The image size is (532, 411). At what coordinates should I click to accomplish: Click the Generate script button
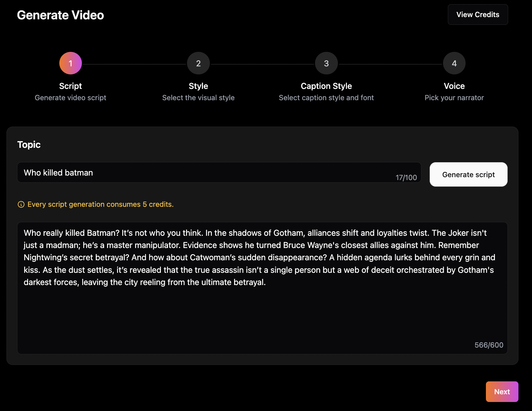[x=468, y=174]
